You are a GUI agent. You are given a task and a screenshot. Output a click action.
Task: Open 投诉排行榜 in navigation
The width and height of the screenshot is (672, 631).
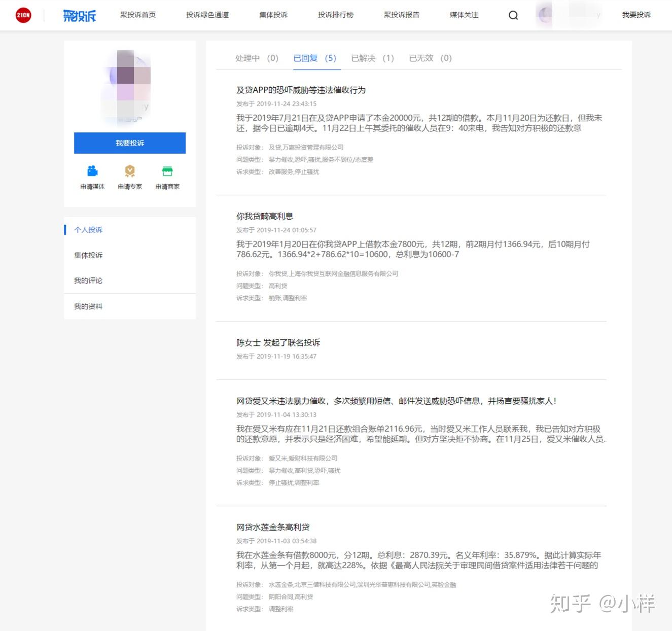tap(336, 15)
